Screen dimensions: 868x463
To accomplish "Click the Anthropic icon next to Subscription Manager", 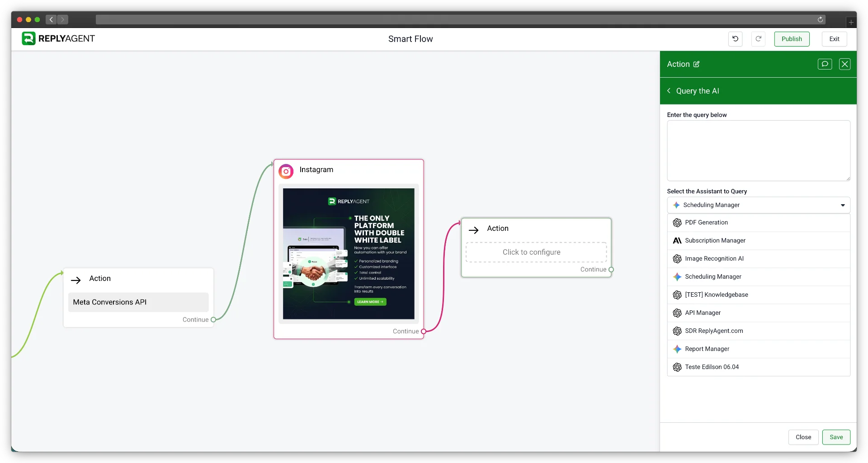I will coord(677,241).
